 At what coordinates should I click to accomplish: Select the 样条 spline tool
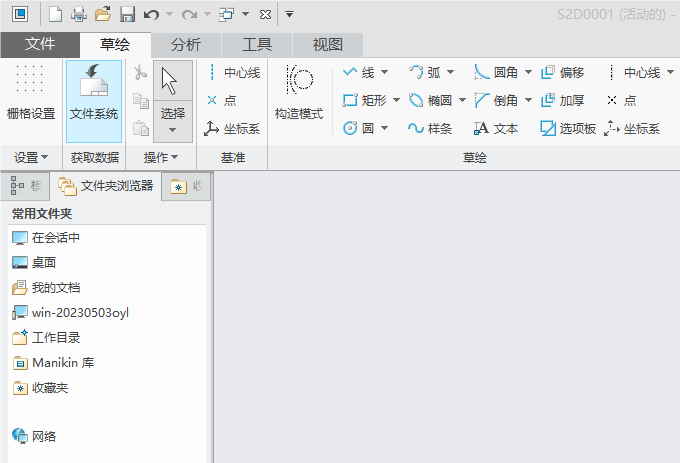coord(430,128)
